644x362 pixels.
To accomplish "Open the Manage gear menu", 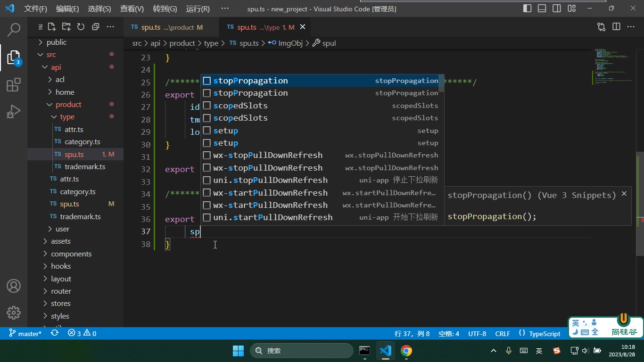I will (14, 312).
